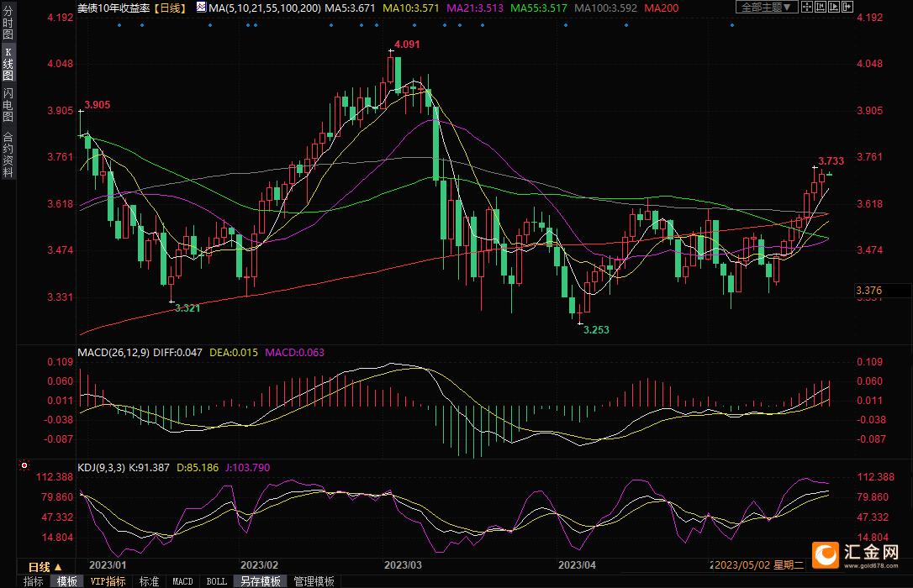Click the D:85.186 value

coord(198,468)
